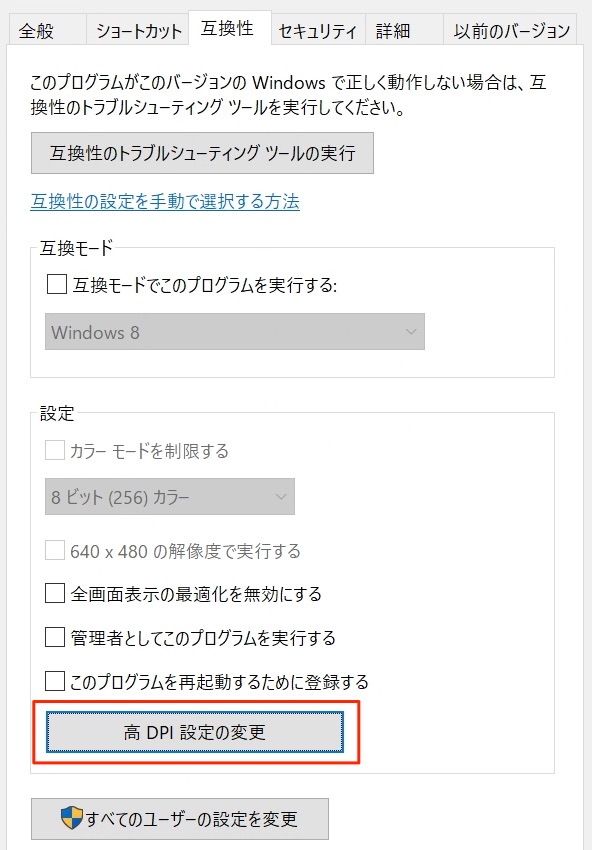Open link 互換性の設定を手動で選択する方法
The width and height of the screenshot is (592, 850).
[165, 202]
